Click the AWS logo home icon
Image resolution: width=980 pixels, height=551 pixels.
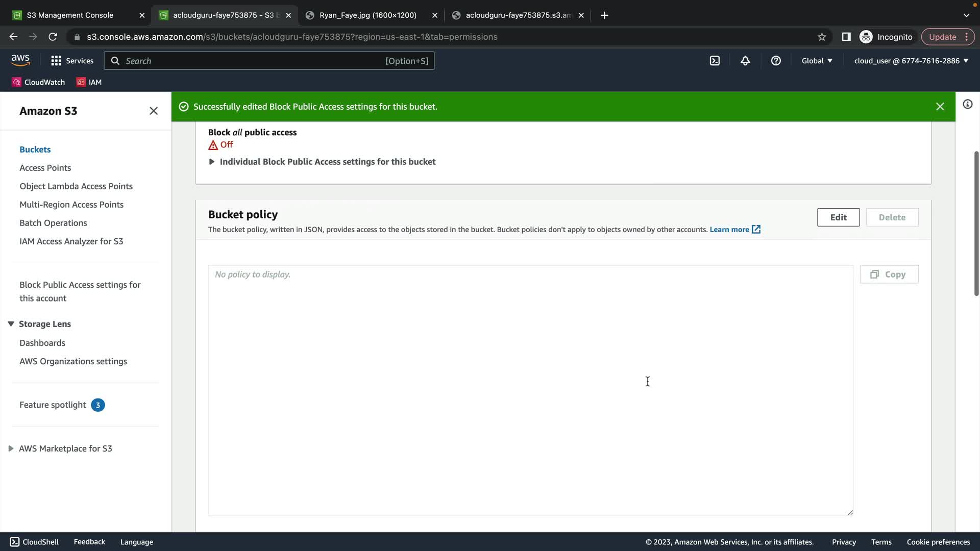(20, 60)
